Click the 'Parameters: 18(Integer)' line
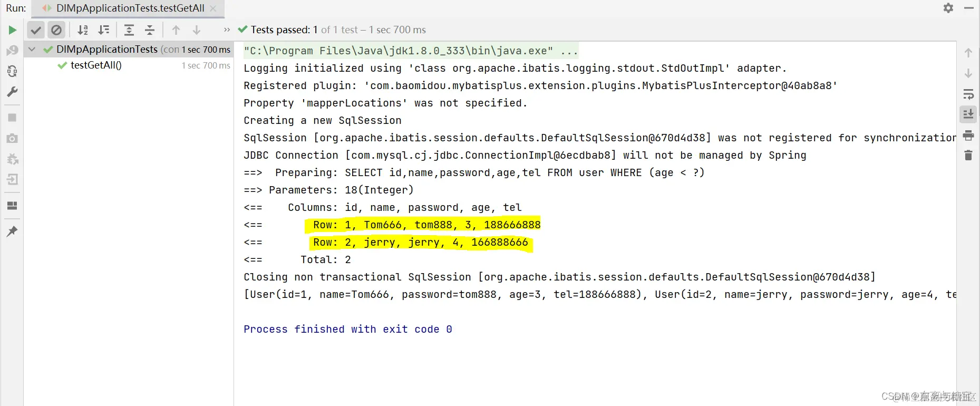The image size is (980, 406). [328, 190]
